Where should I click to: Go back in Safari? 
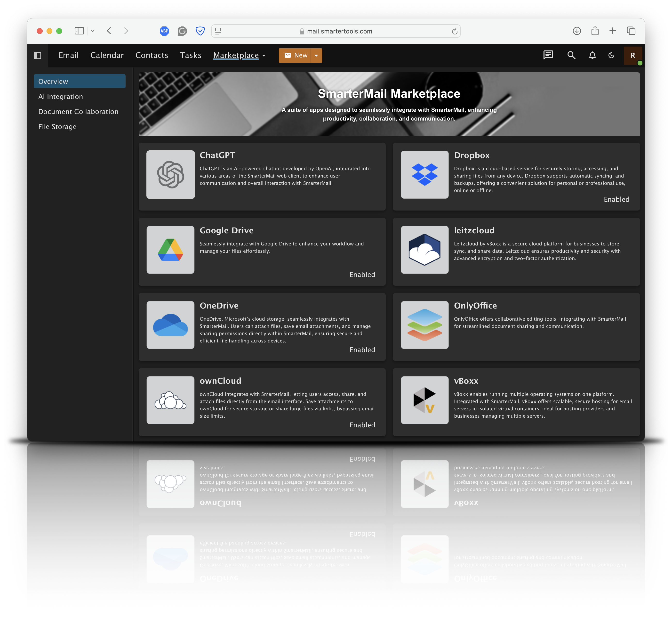(109, 31)
